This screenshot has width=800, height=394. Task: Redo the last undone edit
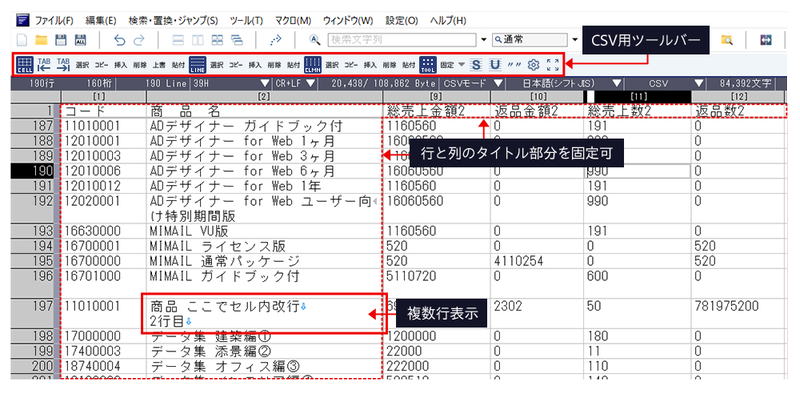point(138,40)
